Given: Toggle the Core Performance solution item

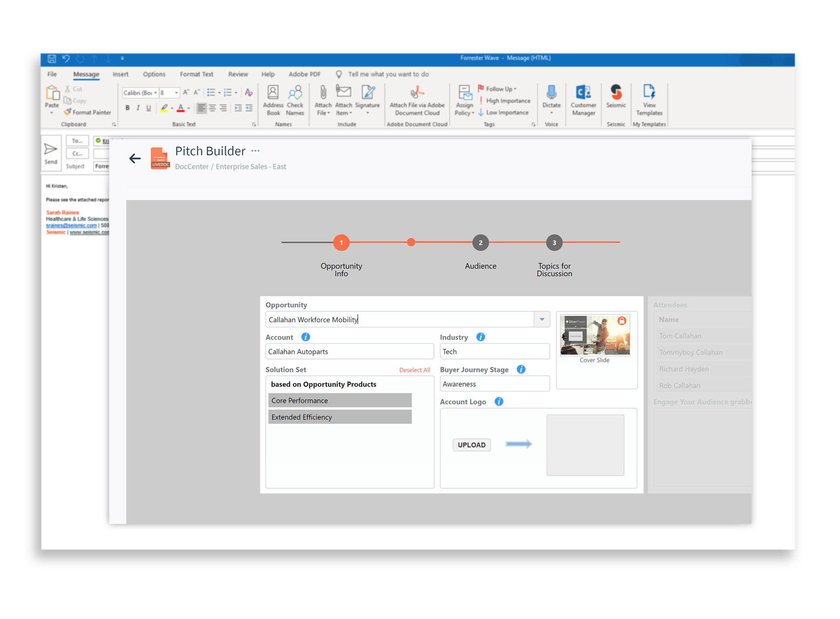Looking at the screenshot, I should [x=340, y=400].
